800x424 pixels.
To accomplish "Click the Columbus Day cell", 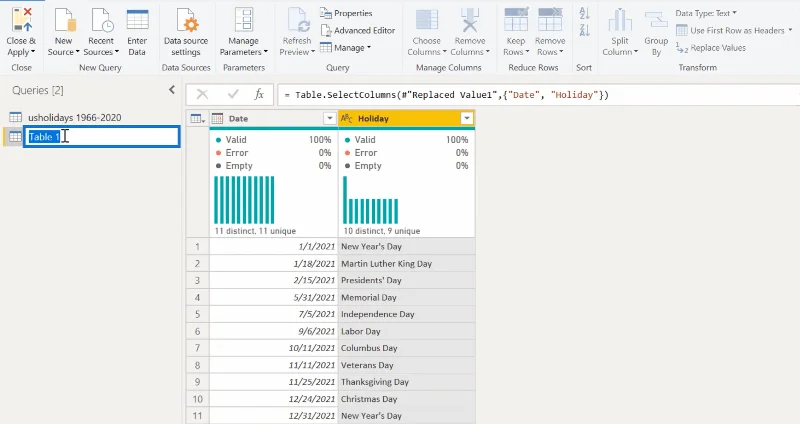I will point(407,348).
